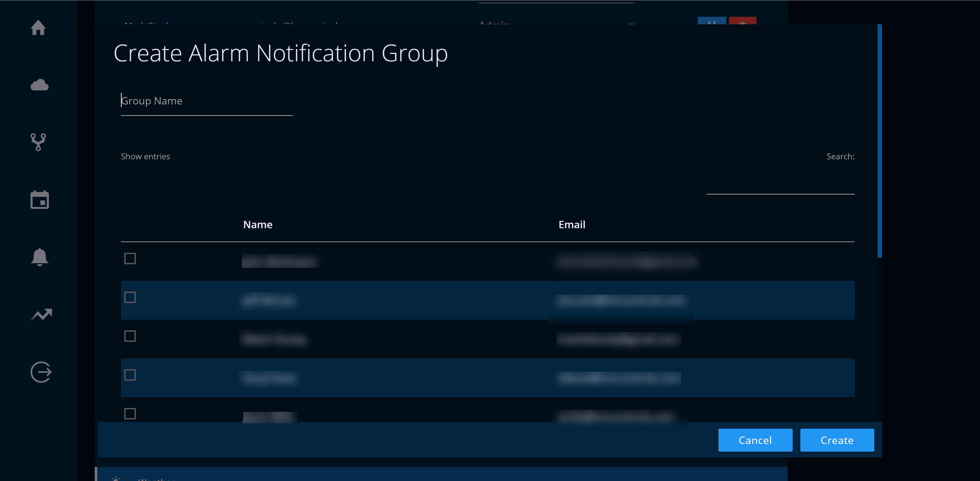Tick the checkbox in the fifth user row

click(x=130, y=414)
